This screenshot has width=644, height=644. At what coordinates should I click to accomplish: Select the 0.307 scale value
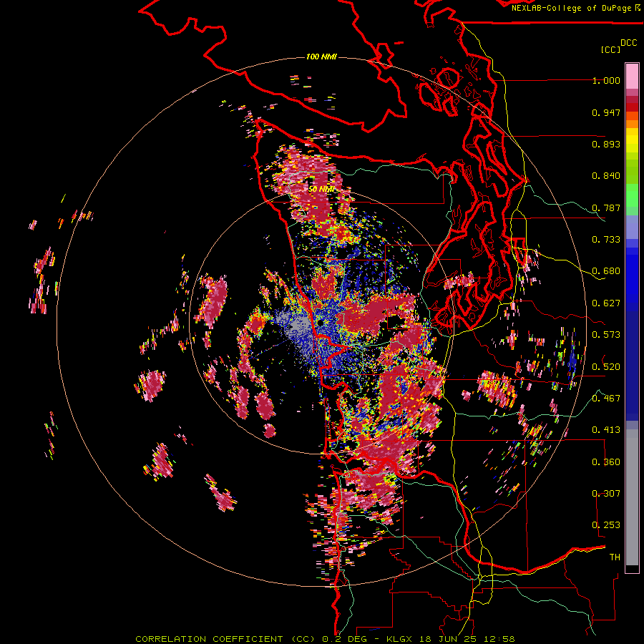click(x=606, y=493)
